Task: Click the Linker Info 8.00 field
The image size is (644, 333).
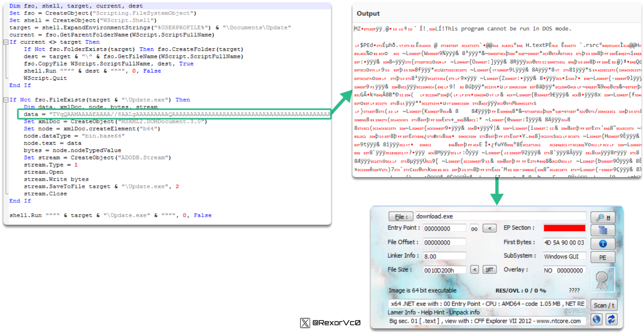Action: [444, 256]
